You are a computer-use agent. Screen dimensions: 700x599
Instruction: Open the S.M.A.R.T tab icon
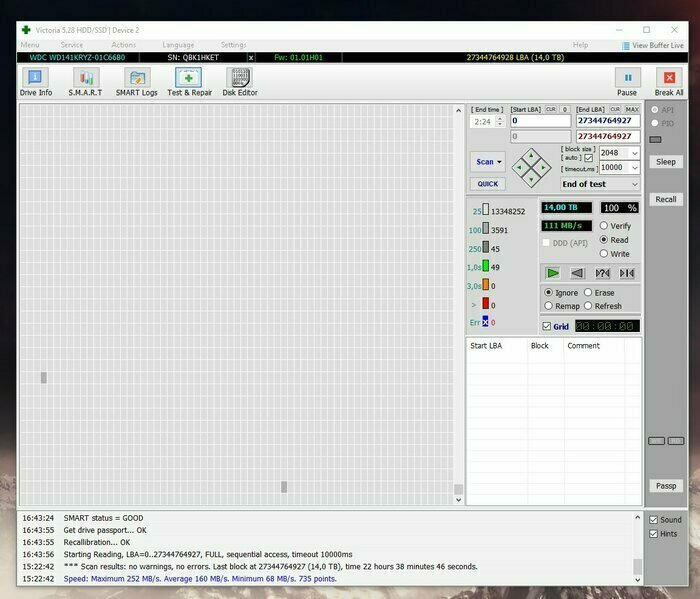point(86,82)
